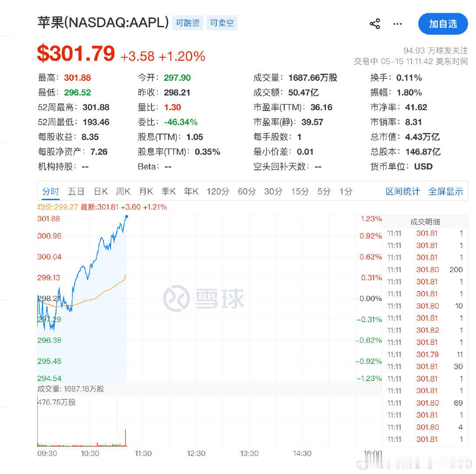Click the 每股收益 value 8.35

click(90, 137)
